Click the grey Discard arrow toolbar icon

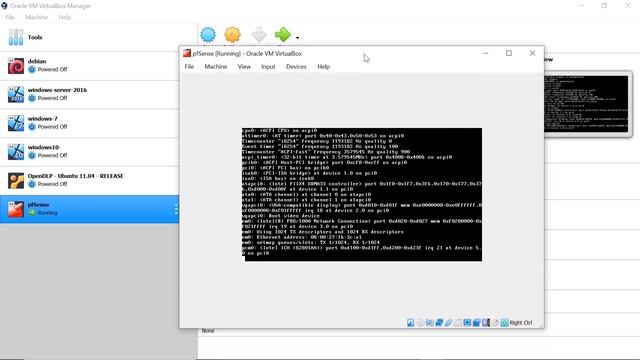point(259,35)
